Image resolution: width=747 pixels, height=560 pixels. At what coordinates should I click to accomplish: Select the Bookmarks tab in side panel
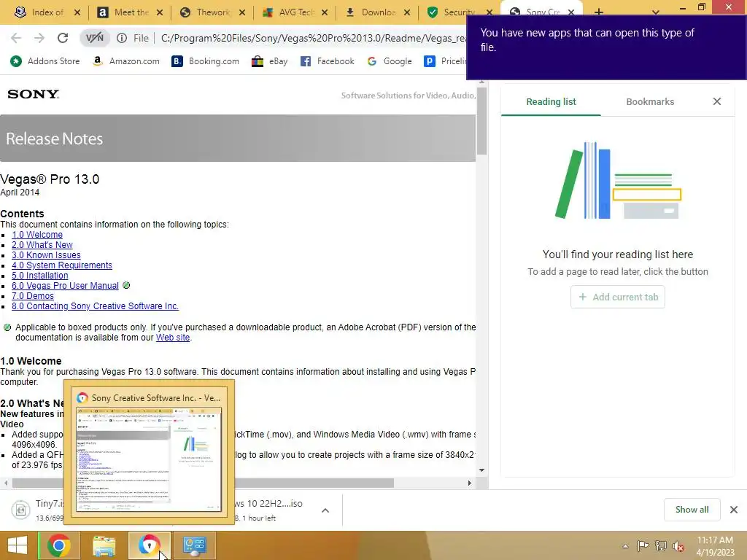(x=650, y=102)
